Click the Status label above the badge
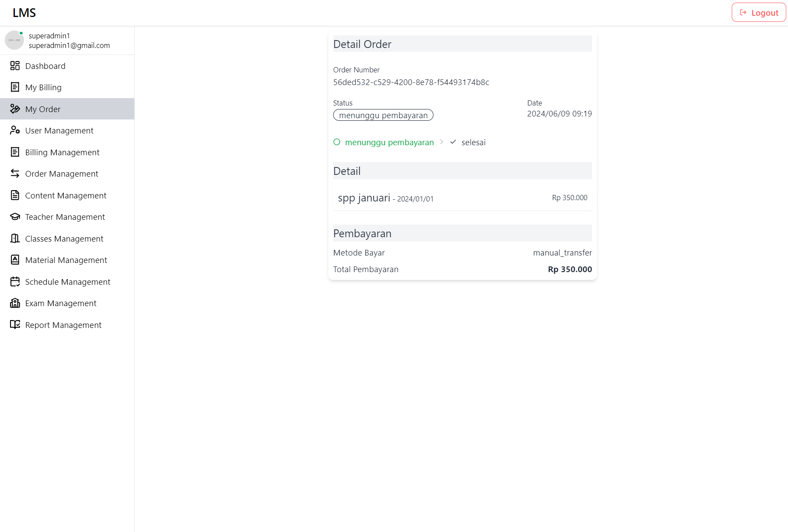This screenshot has width=788, height=532. click(x=343, y=103)
